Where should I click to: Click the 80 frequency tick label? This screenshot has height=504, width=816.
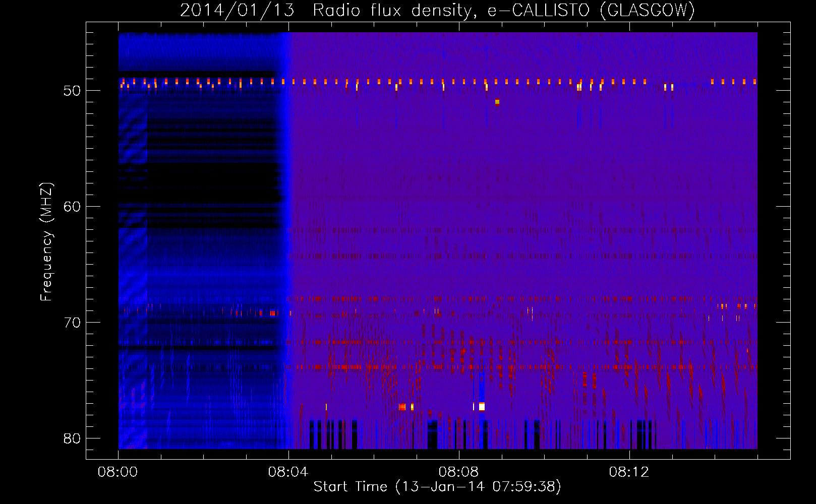coord(72,438)
